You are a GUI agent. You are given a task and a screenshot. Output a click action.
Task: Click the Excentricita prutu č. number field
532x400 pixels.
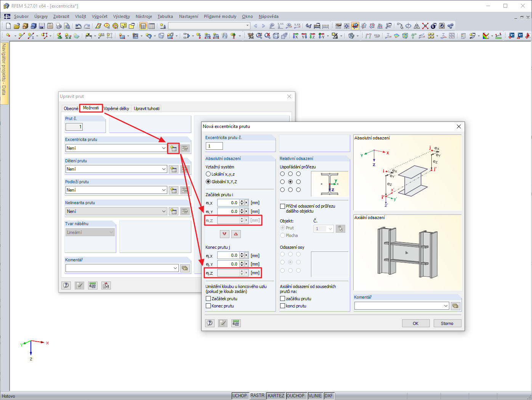[214, 146]
